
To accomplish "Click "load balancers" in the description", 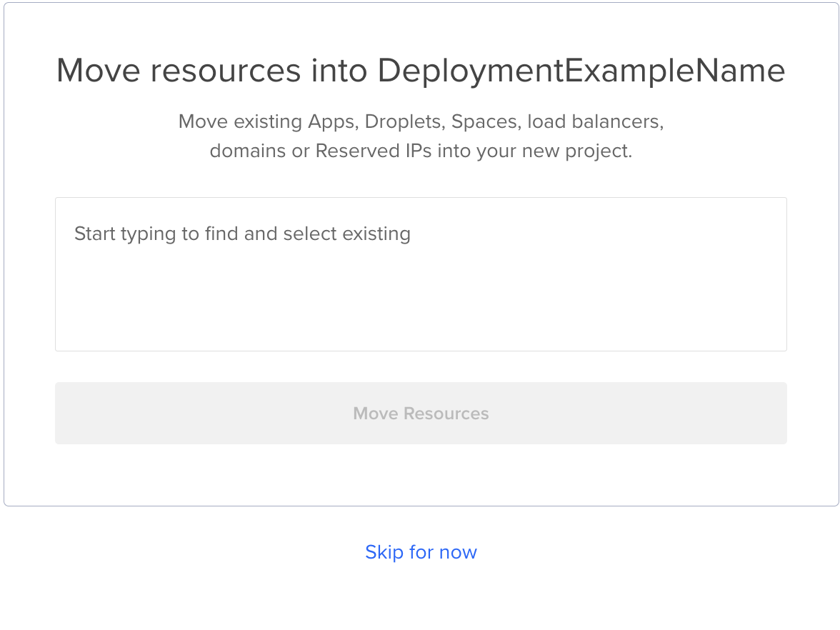I will tap(595, 122).
